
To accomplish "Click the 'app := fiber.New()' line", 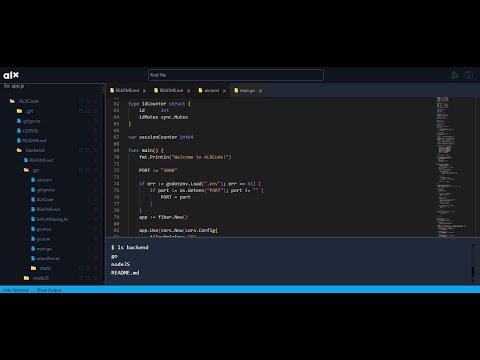I will click(x=163, y=217).
